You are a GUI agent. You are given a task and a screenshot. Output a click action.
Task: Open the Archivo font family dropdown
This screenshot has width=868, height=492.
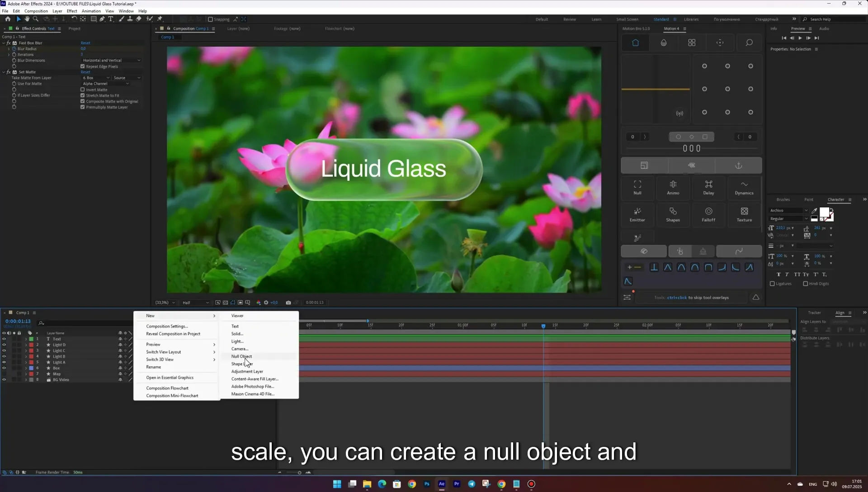(788, 211)
